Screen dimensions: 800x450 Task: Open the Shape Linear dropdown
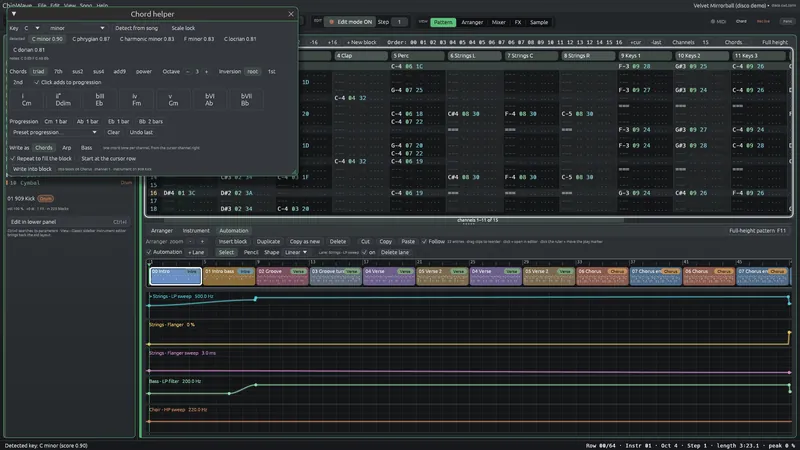[296, 253]
